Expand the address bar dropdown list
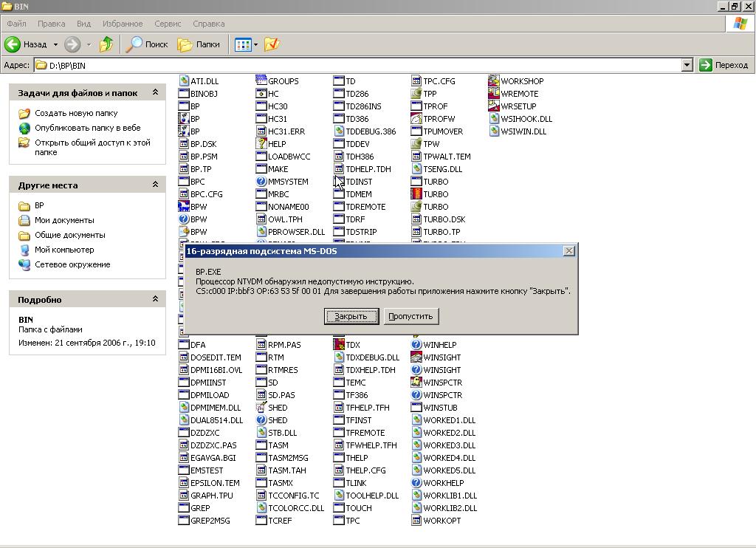The height and width of the screenshot is (548, 756). [687, 65]
